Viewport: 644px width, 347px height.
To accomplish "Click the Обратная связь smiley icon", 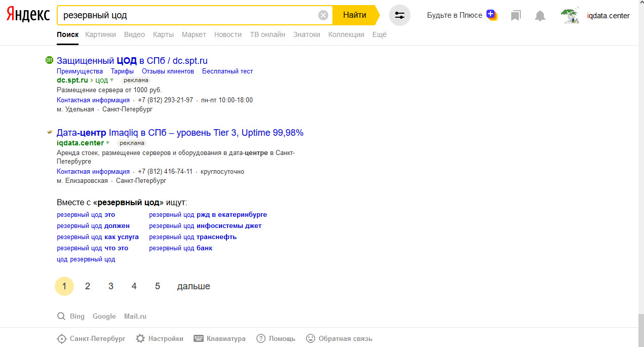I will (x=311, y=338).
